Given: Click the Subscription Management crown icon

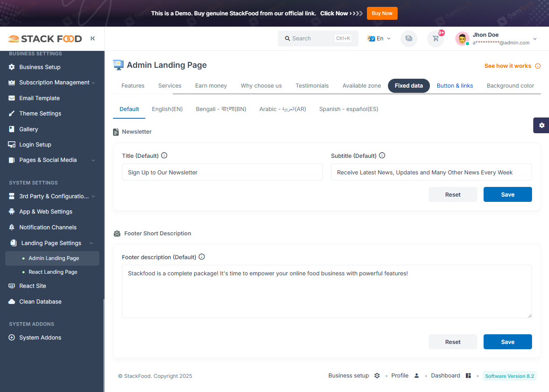Looking at the screenshot, I should click(x=12, y=82).
